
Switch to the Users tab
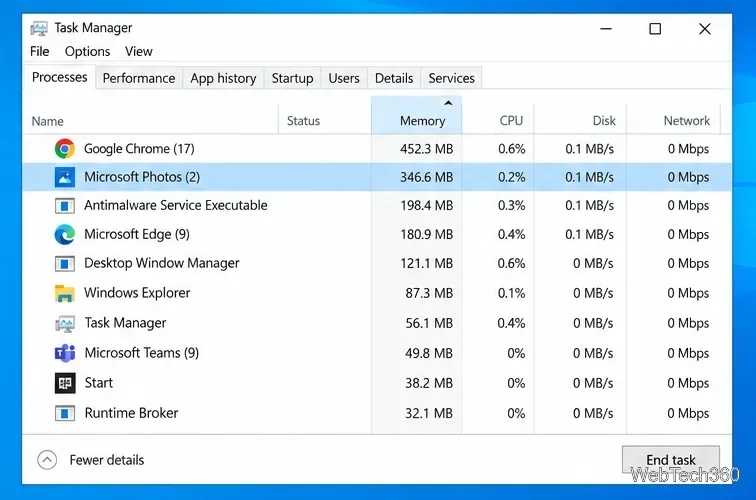(344, 78)
